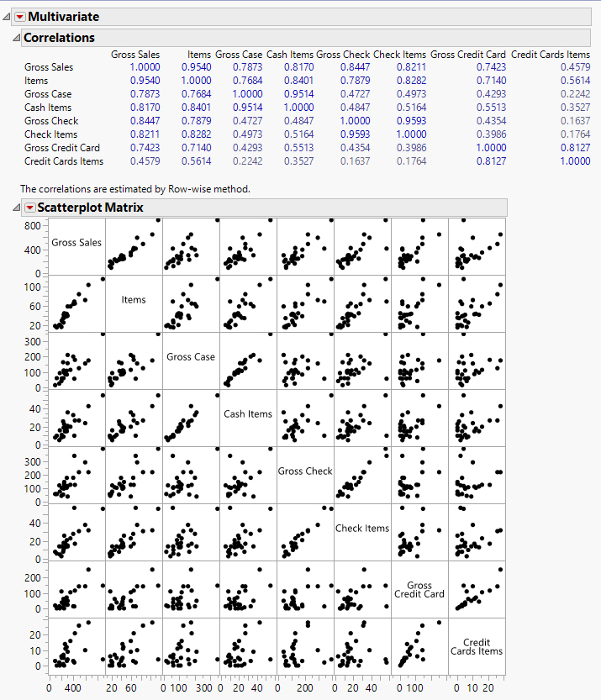Open the Multivariate red triangle menu
Viewport: 601px width, 700px height.
pos(19,17)
